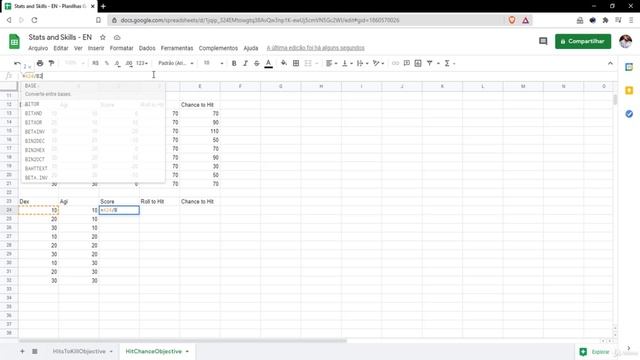Screen dimensions: 640x360
Task: Collapse the toolbar using the up chevron
Action: pyautogui.click(x=610, y=63)
